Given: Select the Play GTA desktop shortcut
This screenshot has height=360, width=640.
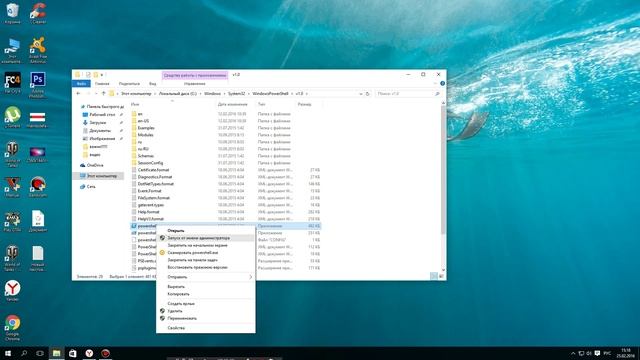Looking at the screenshot, I should point(12,222).
